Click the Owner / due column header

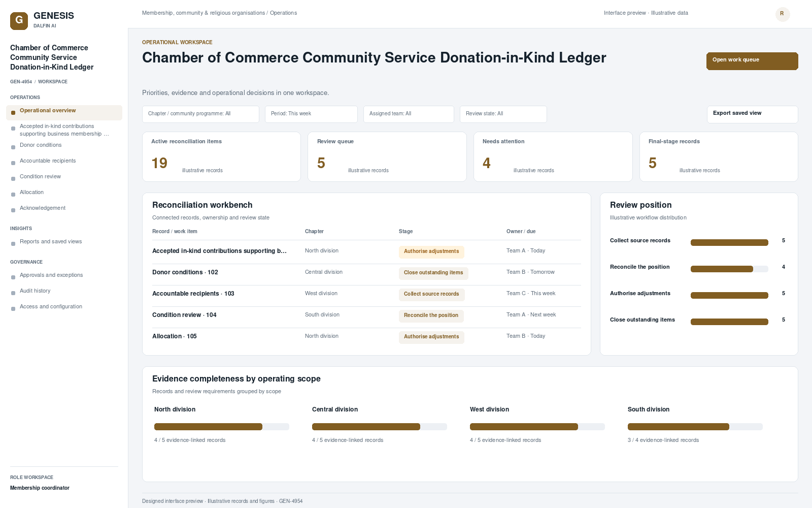click(521, 232)
